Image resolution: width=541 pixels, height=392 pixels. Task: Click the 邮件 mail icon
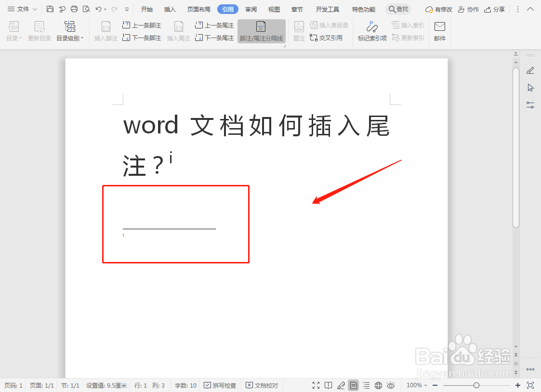click(440, 31)
